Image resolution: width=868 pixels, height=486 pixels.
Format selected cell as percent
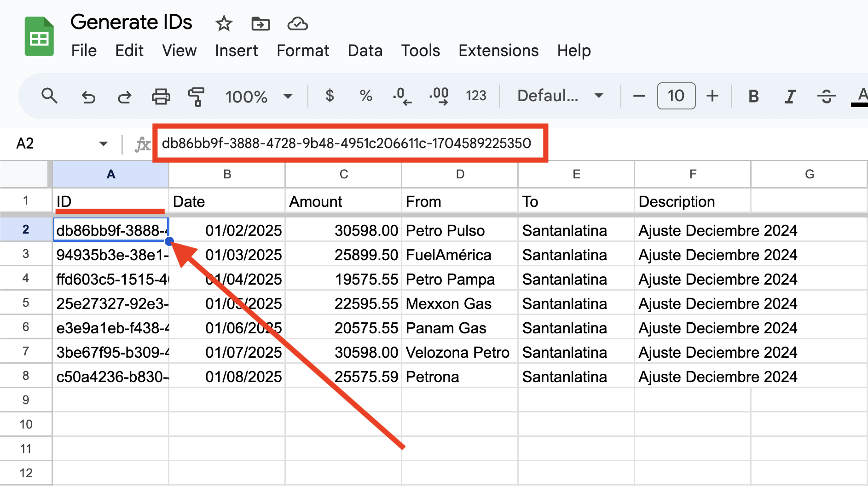pyautogui.click(x=366, y=96)
